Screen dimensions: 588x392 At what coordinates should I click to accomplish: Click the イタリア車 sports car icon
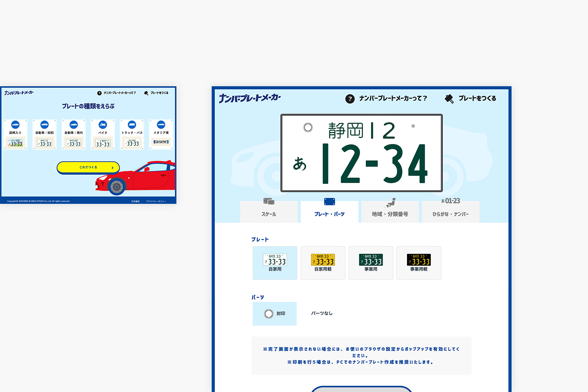(x=162, y=124)
